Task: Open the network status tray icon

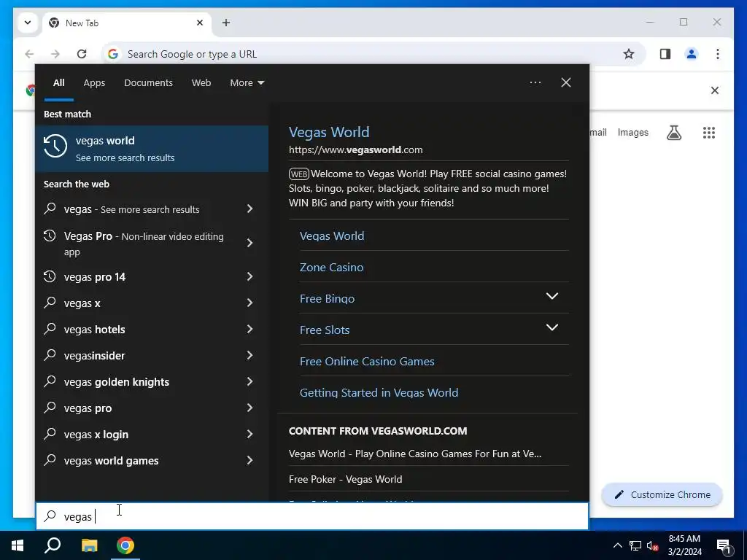Action: 635,545
